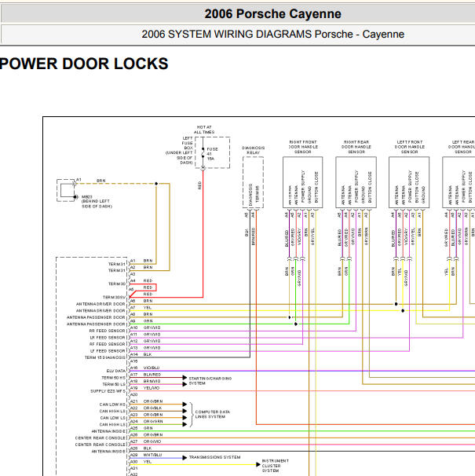Click the 'TRANSMISSIONS SYSTEM' reference

214,457
